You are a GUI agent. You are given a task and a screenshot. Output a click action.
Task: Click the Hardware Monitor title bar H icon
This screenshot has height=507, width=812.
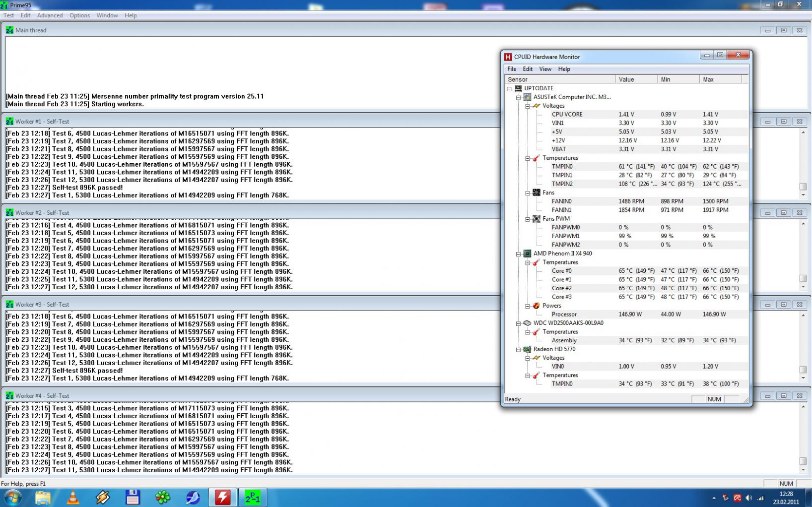508,57
